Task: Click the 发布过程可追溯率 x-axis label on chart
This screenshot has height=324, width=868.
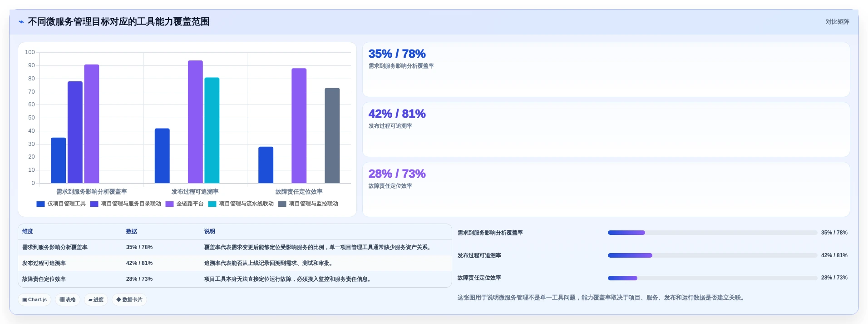Action: [195, 192]
